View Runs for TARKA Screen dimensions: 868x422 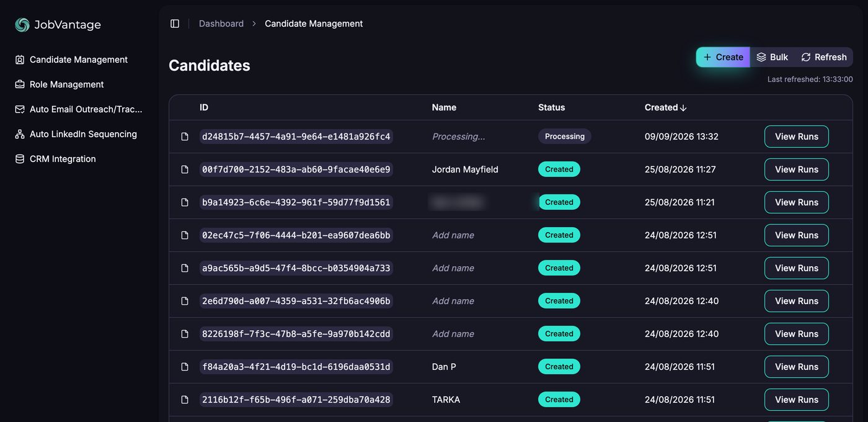[797, 400]
